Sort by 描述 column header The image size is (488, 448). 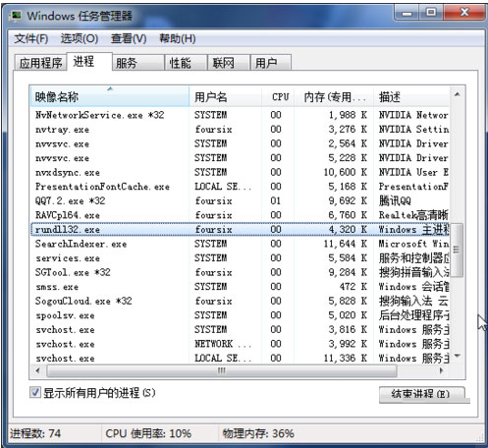(x=411, y=96)
